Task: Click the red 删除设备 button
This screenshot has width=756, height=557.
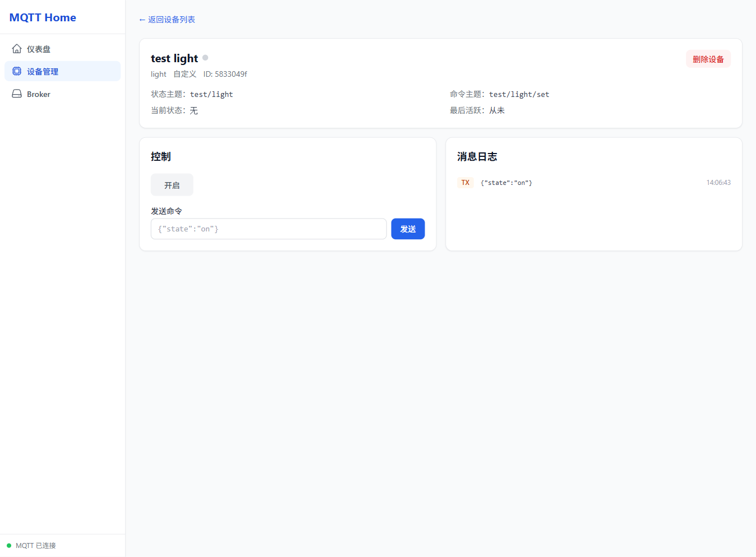Action: 708,59
